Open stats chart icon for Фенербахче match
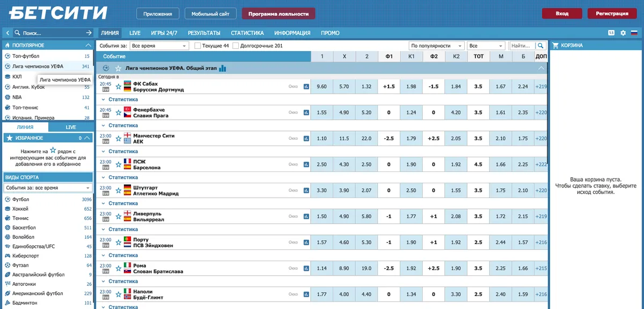Viewport: 644px width, 309px height. pos(306,112)
